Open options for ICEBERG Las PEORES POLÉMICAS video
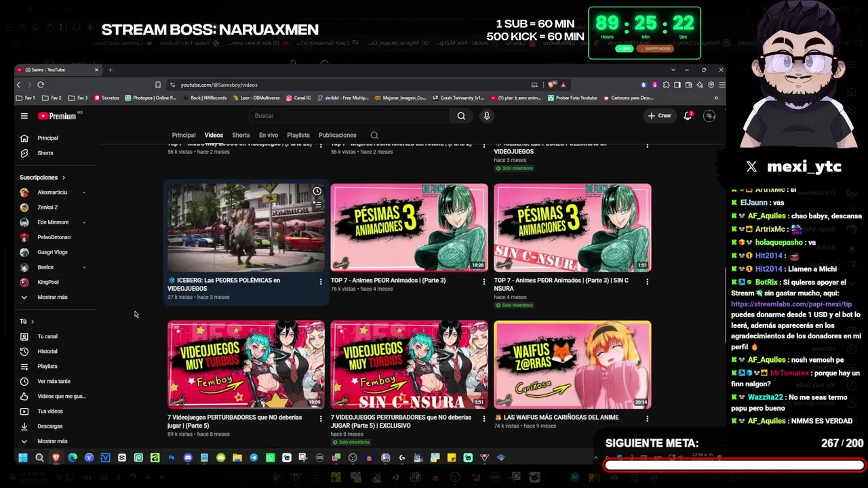Viewport: 868px width, 488px height. pyautogui.click(x=321, y=281)
